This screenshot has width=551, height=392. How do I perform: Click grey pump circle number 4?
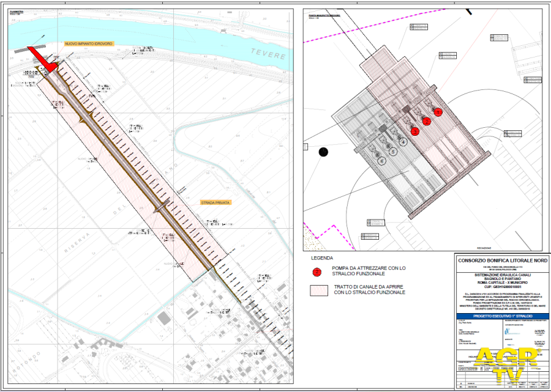click(403, 141)
